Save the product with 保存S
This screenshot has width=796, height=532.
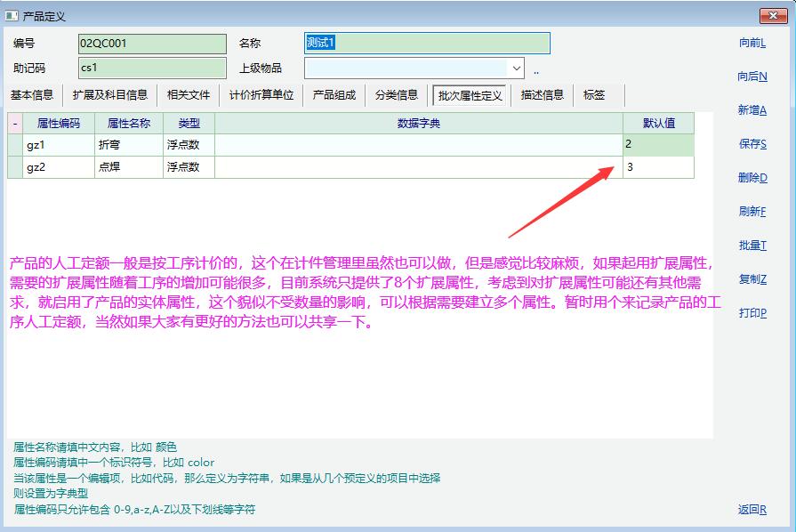752,144
